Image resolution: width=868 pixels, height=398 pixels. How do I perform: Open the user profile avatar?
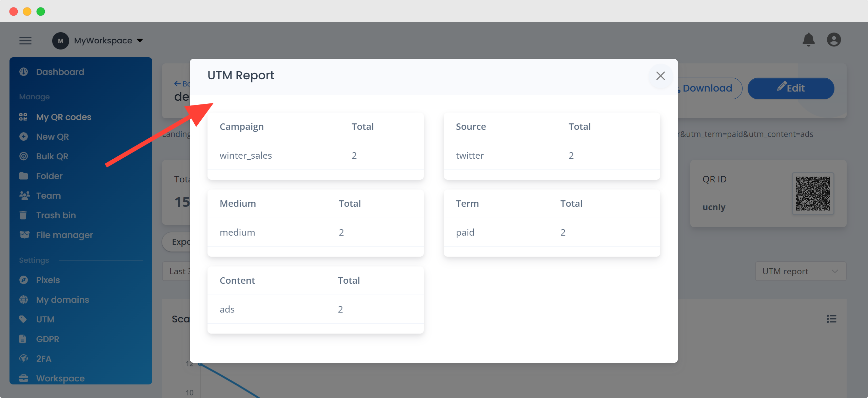pyautogui.click(x=834, y=39)
